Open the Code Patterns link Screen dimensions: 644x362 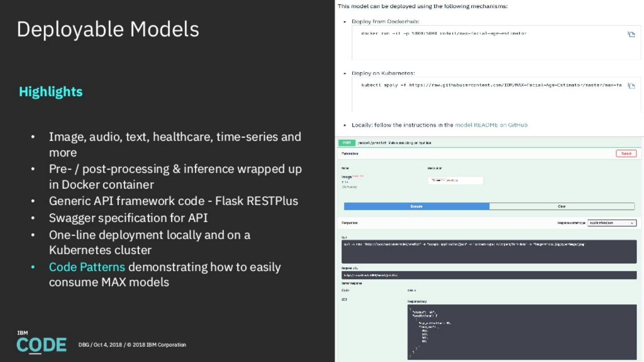click(87, 267)
